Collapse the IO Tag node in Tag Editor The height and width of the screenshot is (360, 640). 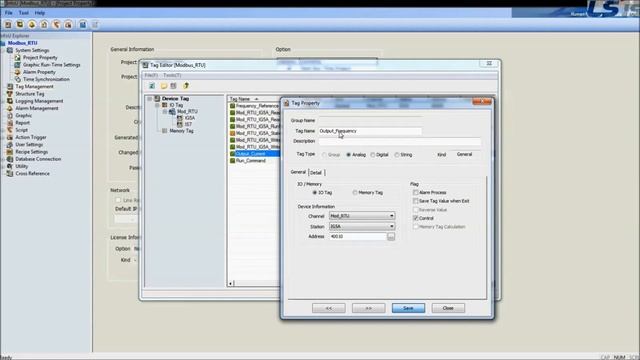point(157,105)
